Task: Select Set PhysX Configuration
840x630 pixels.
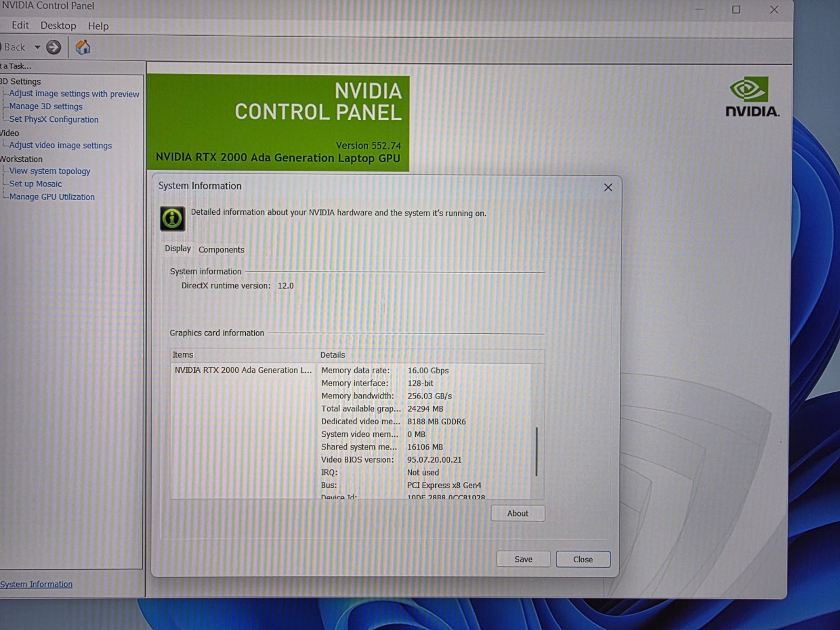Action: pos(54,120)
